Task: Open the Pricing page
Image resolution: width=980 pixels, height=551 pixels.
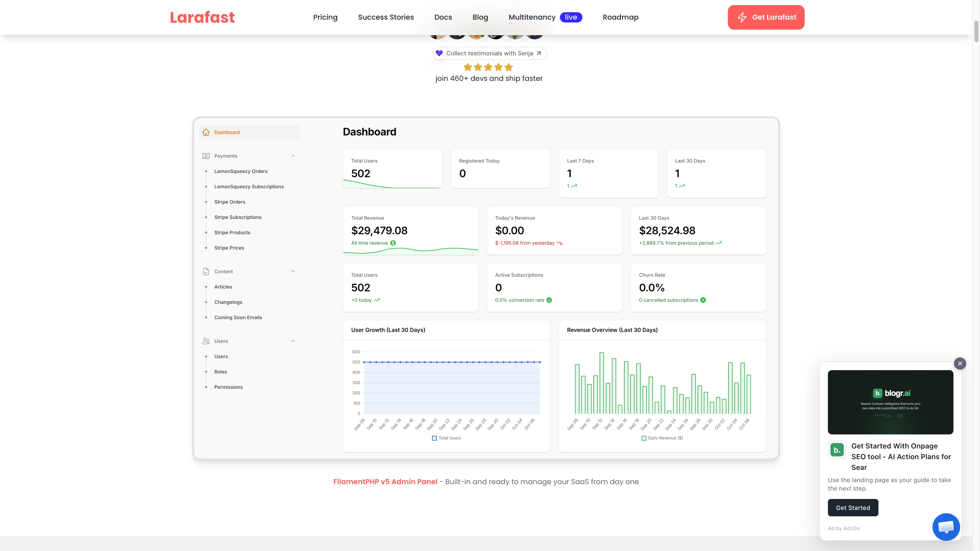Action: 325,17
